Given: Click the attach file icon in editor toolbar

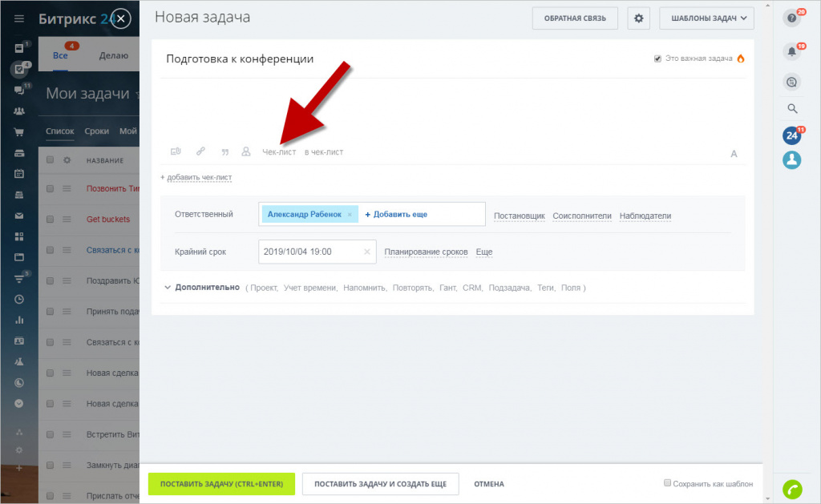Looking at the screenshot, I should (x=176, y=151).
